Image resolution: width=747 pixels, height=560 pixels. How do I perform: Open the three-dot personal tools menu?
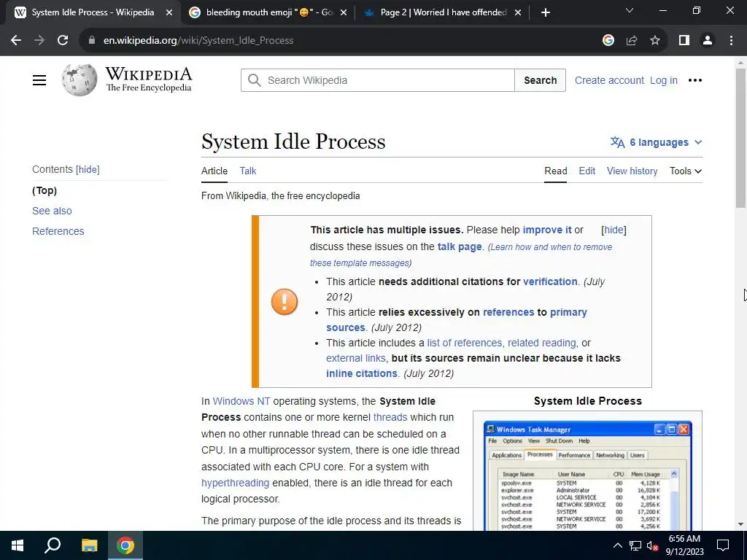pyautogui.click(x=695, y=80)
